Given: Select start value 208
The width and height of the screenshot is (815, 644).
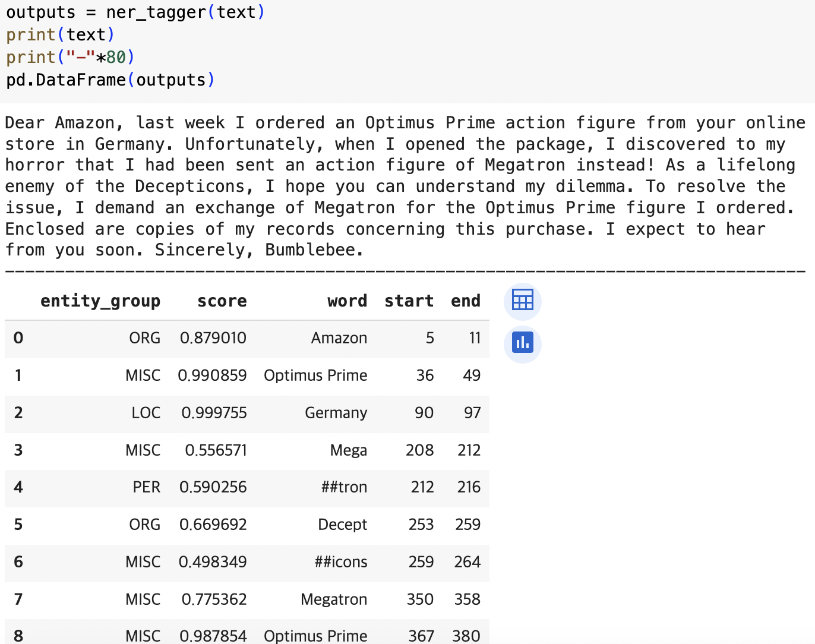Looking at the screenshot, I should coord(419,450).
